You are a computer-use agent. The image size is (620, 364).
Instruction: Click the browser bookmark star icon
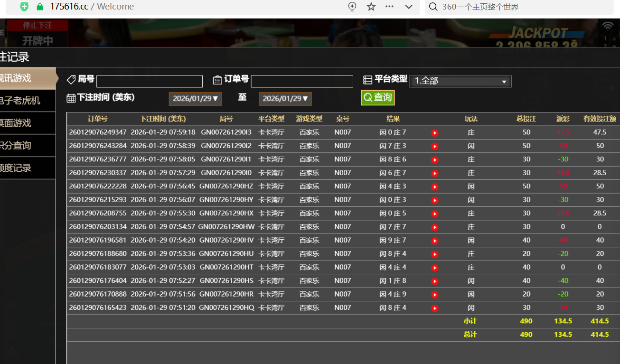(371, 7)
